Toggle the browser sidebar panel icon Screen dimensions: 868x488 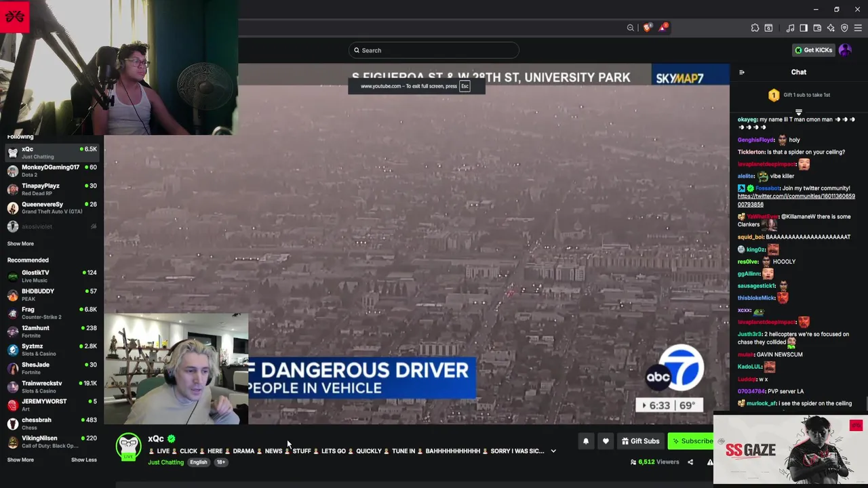click(804, 28)
